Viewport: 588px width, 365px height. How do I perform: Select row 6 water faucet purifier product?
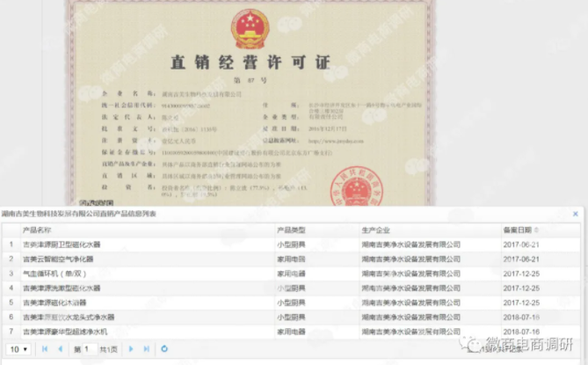tap(291, 318)
